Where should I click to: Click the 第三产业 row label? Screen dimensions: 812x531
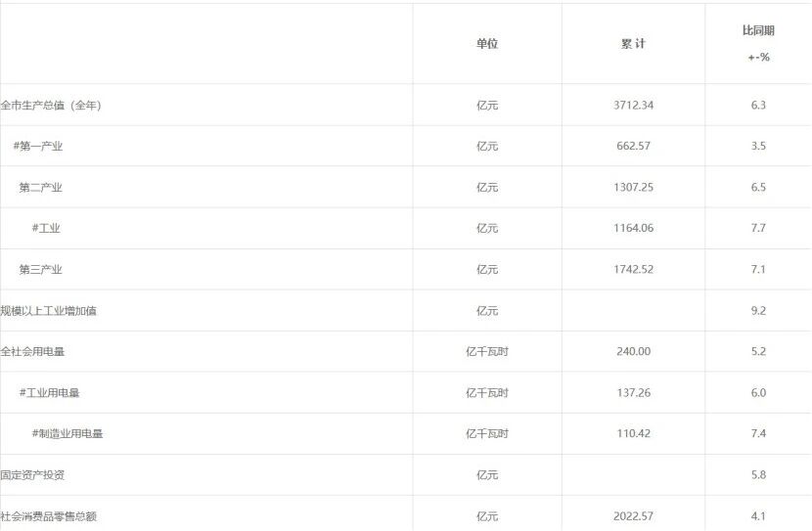[x=41, y=270]
